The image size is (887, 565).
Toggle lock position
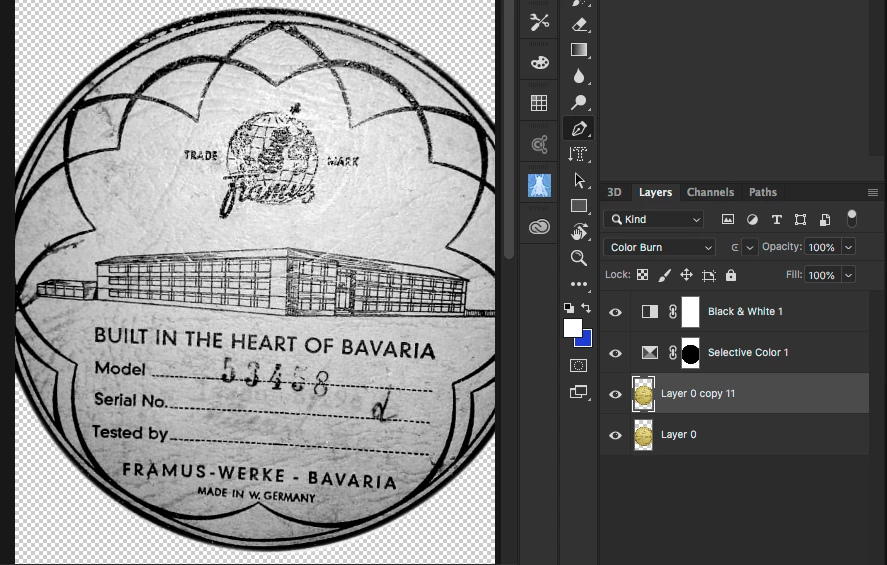tap(686, 275)
